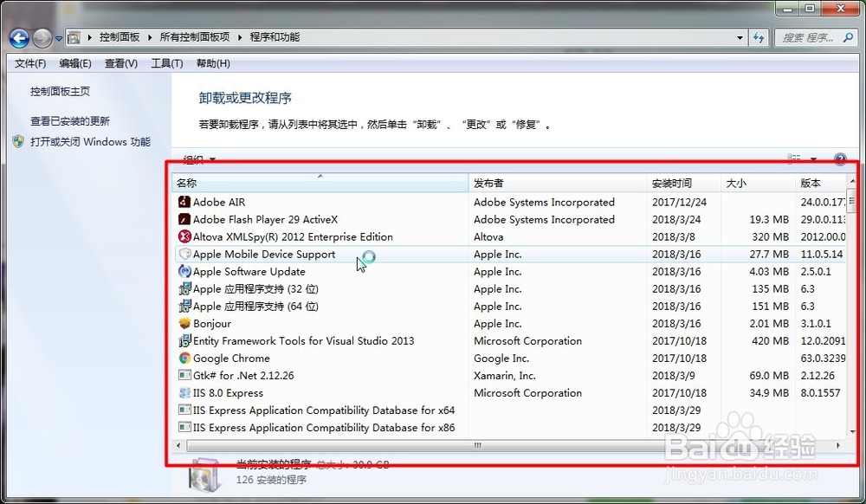The height and width of the screenshot is (504, 866).
Task: Select Adobe Flash Player 29 ActiveX
Action: pyautogui.click(x=265, y=219)
